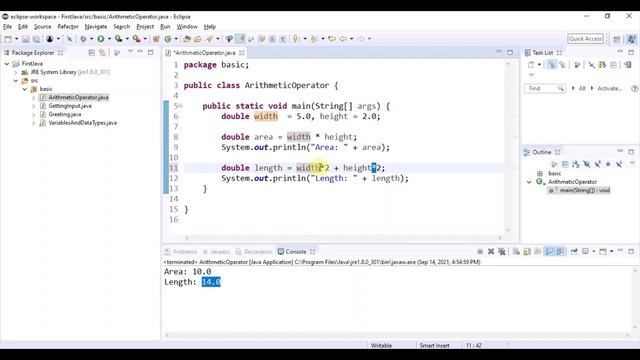Expand the GettingInput.java node

[33, 106]
